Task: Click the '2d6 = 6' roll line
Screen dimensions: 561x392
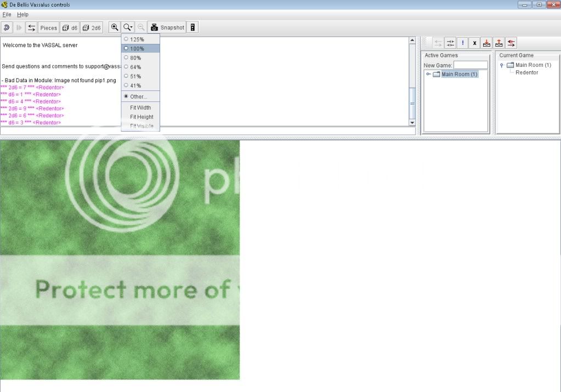Action: 32,116
